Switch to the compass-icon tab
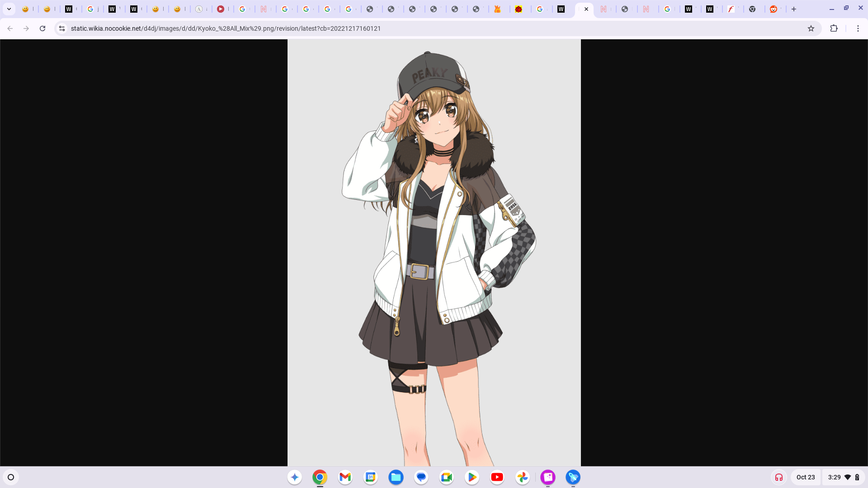 [x=199, y=9]
